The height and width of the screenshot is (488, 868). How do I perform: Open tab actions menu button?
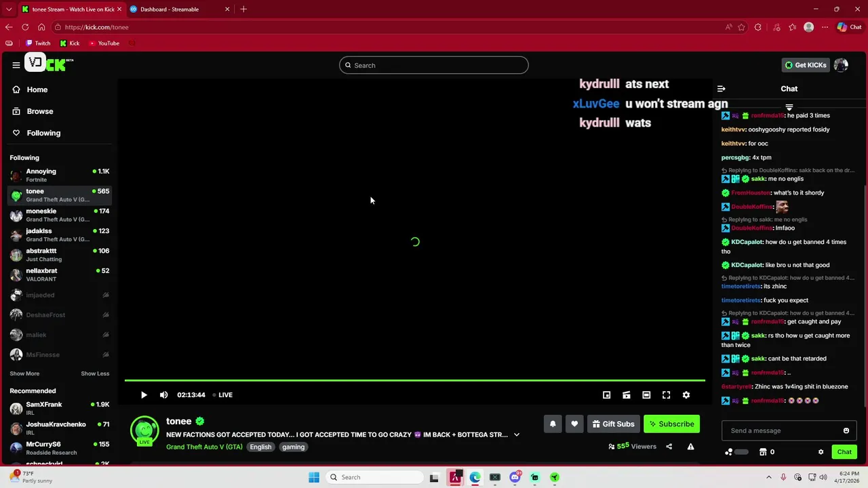[x=8, y=9]
